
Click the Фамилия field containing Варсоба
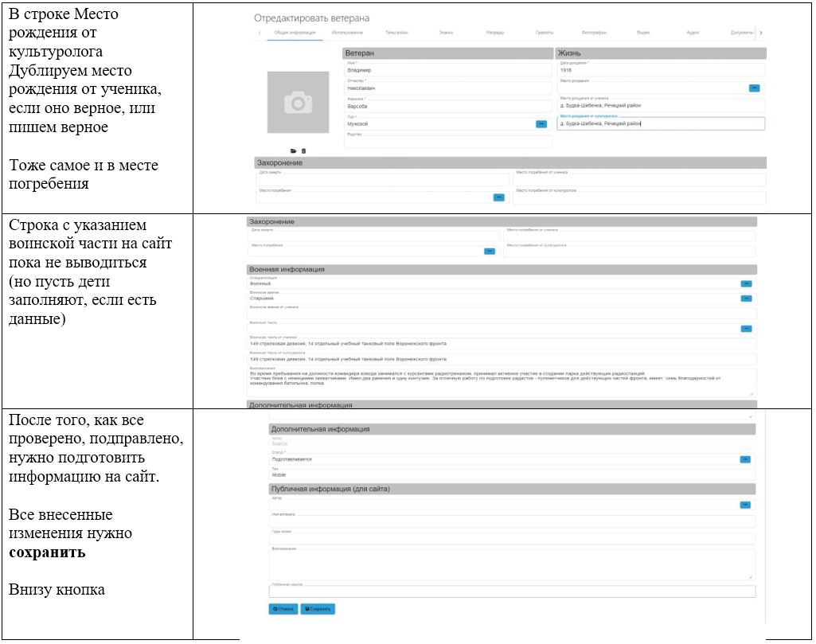(448, 106)
